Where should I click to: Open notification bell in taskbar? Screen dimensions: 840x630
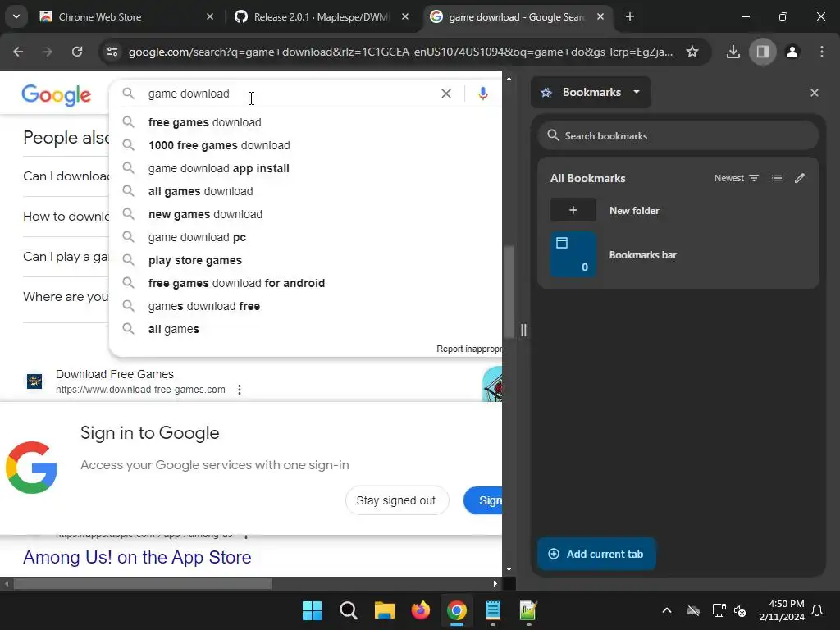pos(818,610)
